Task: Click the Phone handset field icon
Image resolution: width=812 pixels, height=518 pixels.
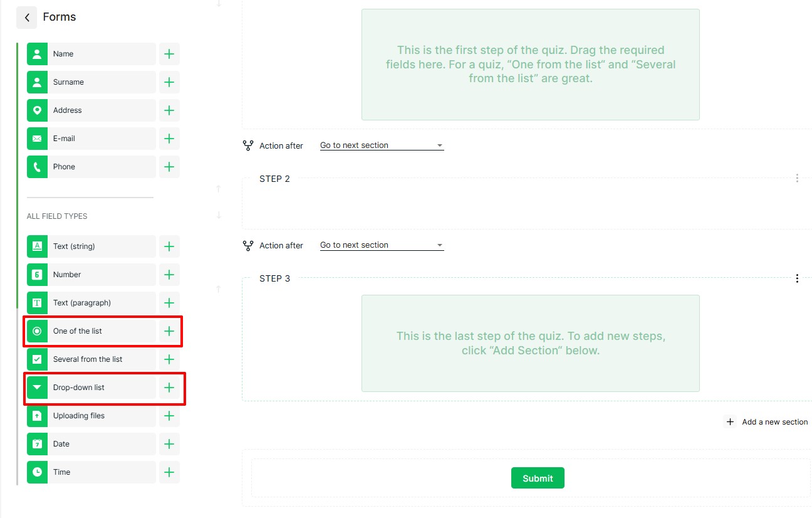Action: [x=37, y=167]
